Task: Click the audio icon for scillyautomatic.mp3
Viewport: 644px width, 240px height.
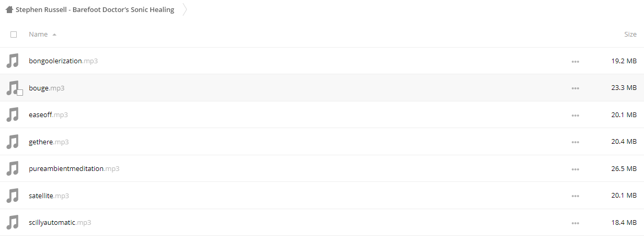Action: point(13,222)
